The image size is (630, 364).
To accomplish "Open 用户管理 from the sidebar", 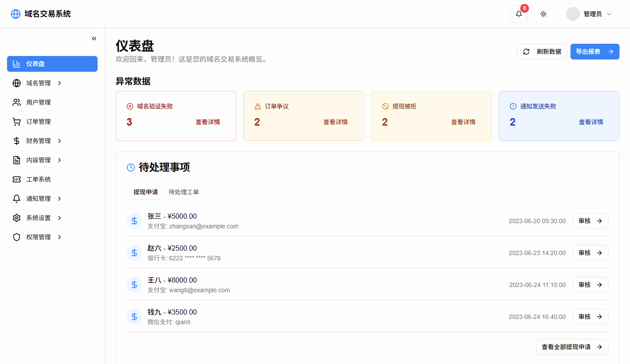I will [38, 102].
